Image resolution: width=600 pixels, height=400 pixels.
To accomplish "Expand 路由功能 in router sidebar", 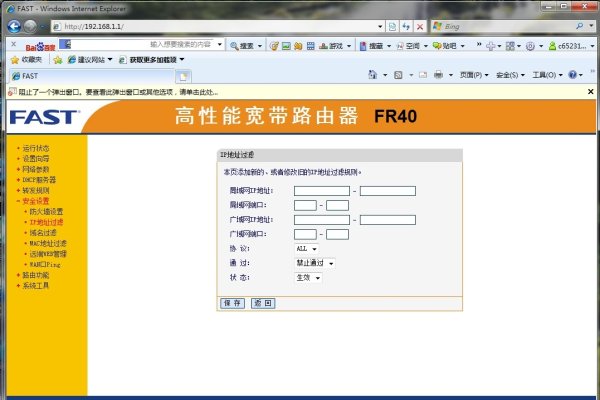I will (36, 275).
